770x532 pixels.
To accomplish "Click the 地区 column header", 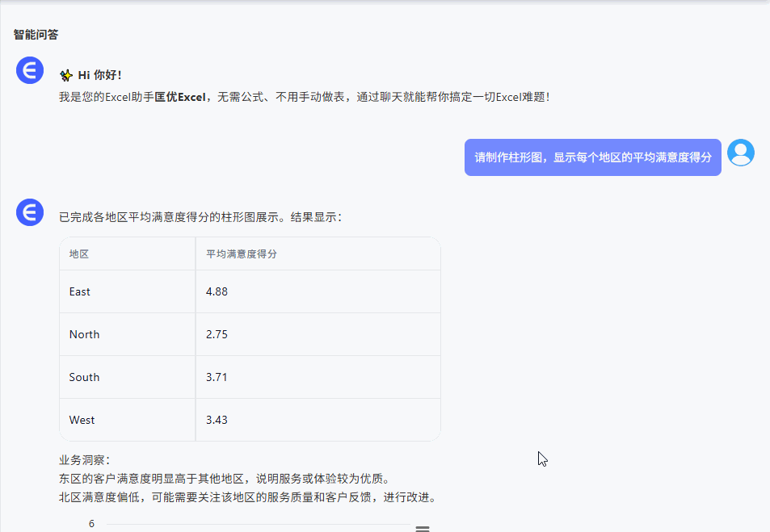I will coord(128,253).
